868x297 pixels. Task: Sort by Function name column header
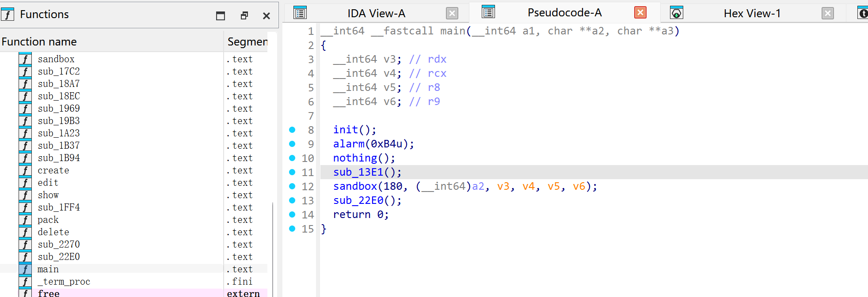(x=112, y=41)
